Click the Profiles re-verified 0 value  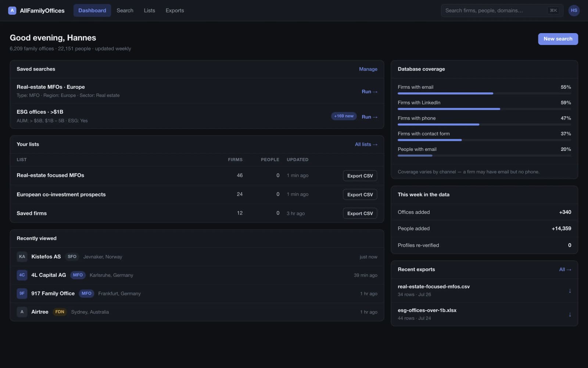[x=570, y=245]
